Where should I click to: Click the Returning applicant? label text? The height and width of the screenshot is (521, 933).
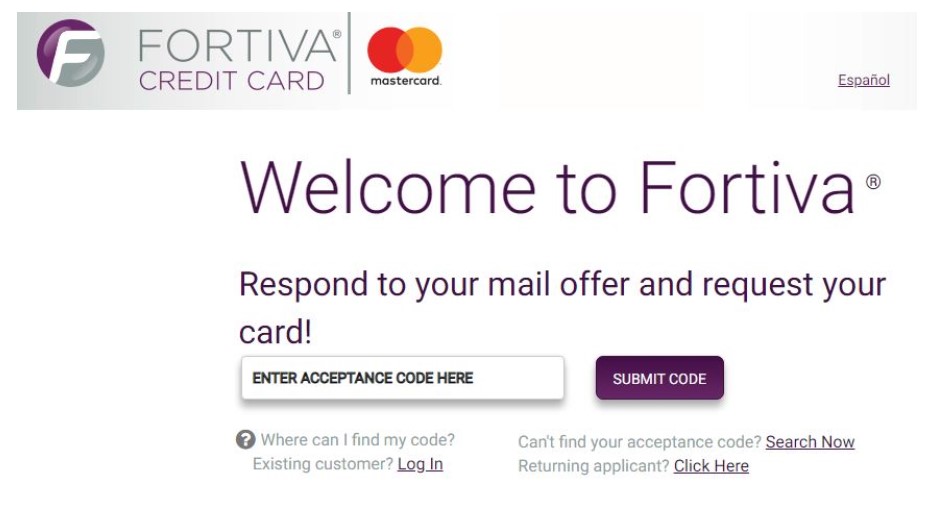click(x=594, y=466)
